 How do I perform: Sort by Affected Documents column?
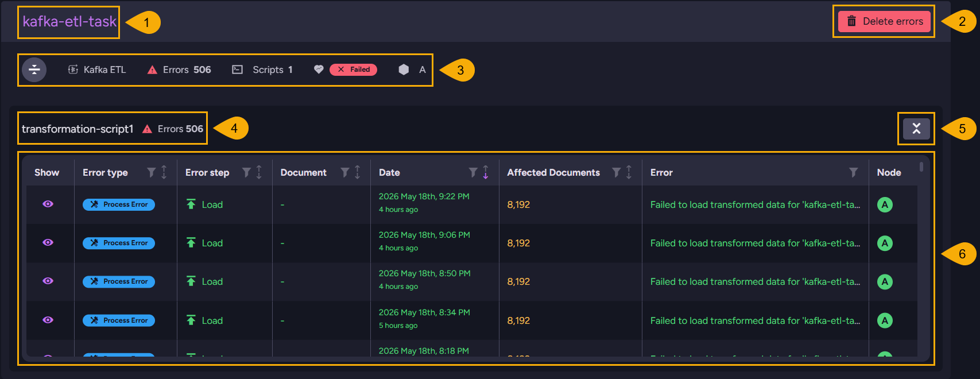pyautogui.click(x=629, y=172)
